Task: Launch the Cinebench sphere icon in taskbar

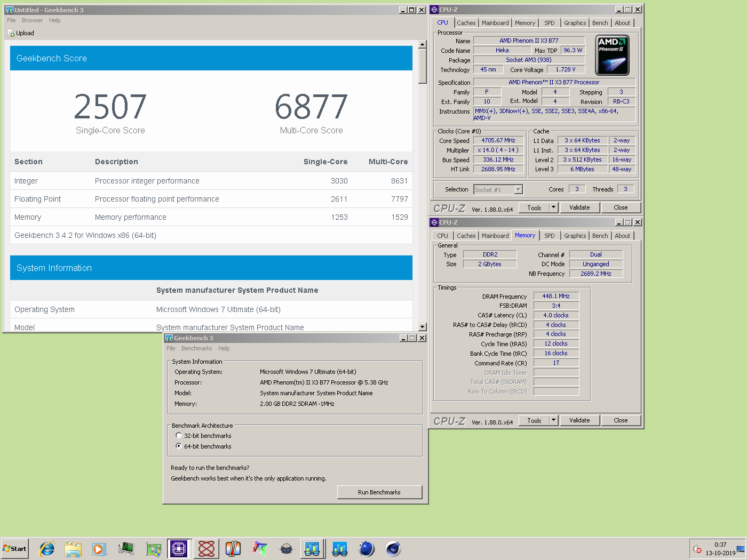Action: (393, 549)
